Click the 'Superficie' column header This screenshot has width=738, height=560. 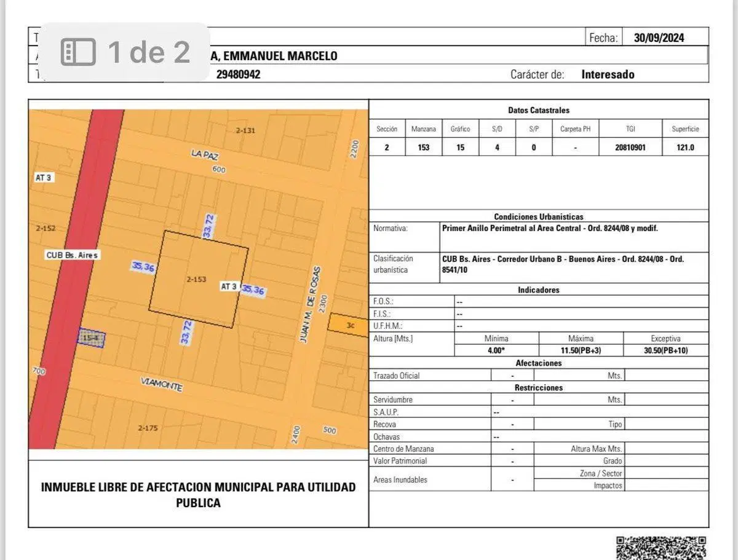[x=685, y=129]
